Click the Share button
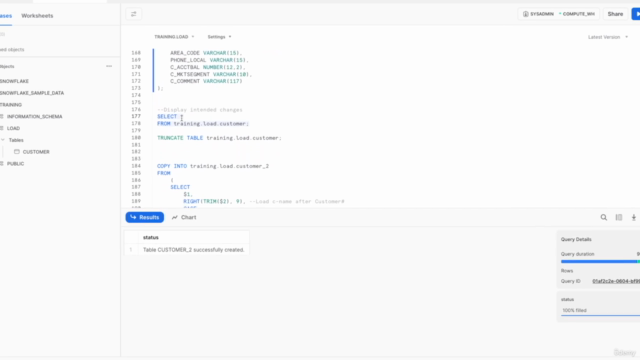 coord(615,14)
